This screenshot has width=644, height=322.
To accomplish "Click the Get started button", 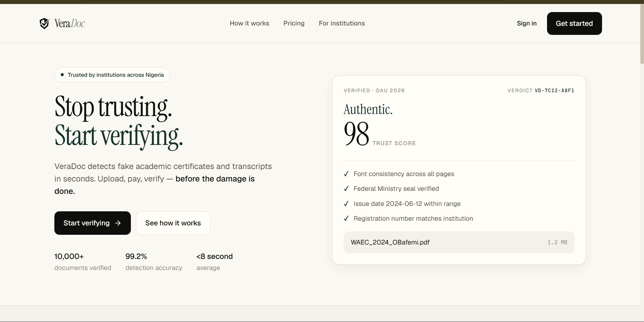I will coord(574,23).
